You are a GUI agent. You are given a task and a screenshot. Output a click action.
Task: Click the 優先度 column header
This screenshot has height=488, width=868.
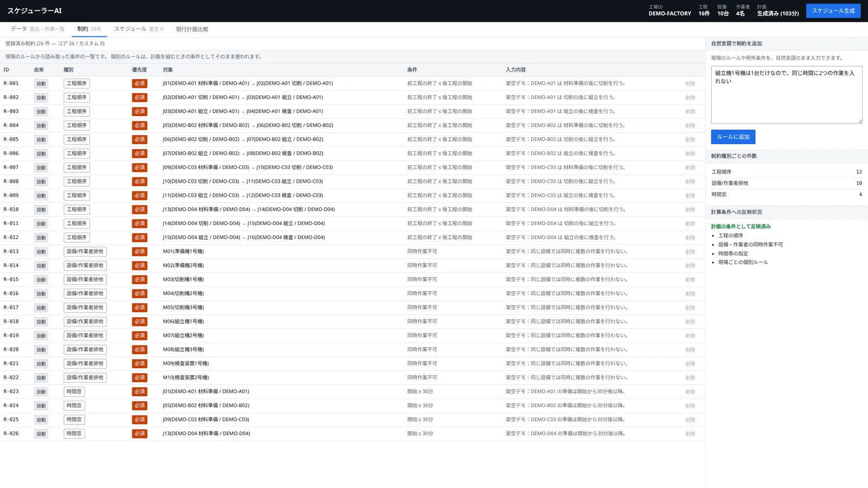[x=139, y=70]
